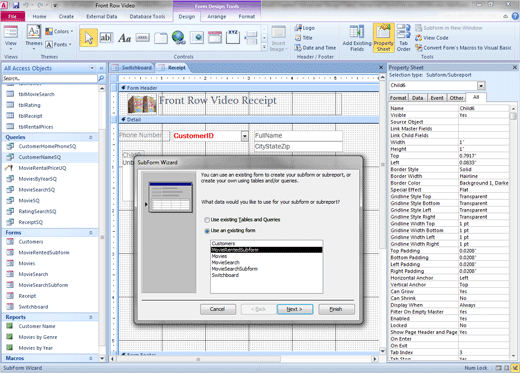Select Use an existing form option

(207, 231)
